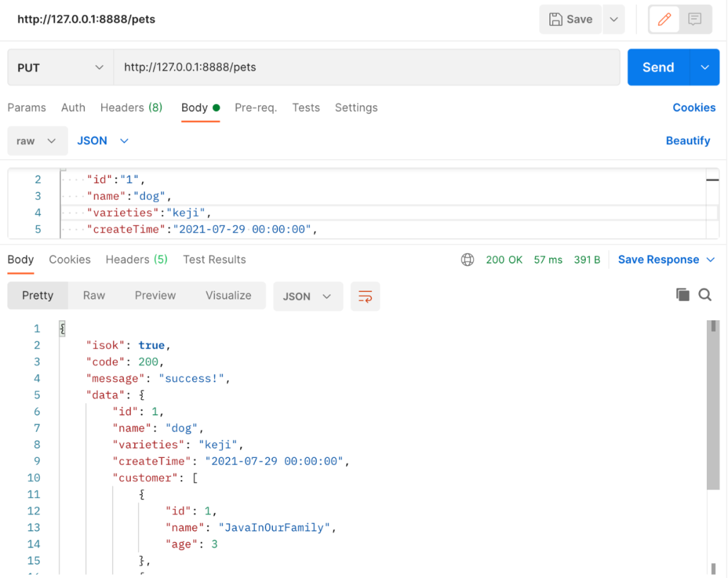Open the Pre-req. tab

click(255, 108)
